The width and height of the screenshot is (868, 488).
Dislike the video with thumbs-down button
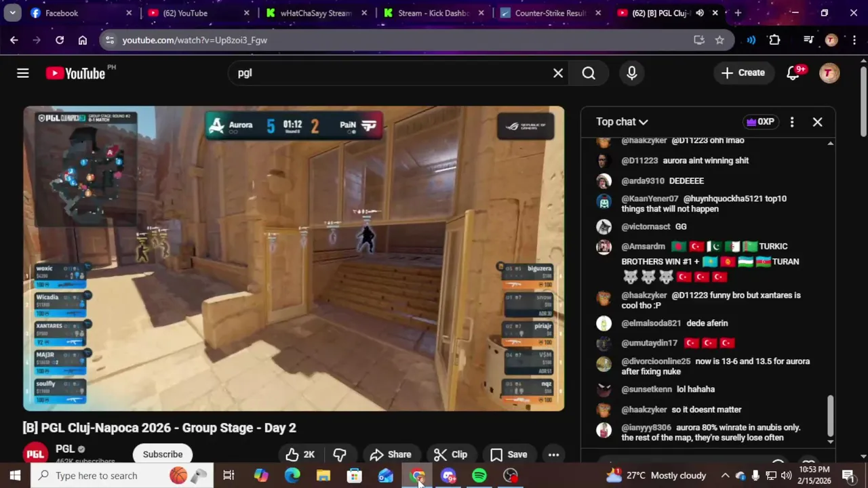[340, 455]
